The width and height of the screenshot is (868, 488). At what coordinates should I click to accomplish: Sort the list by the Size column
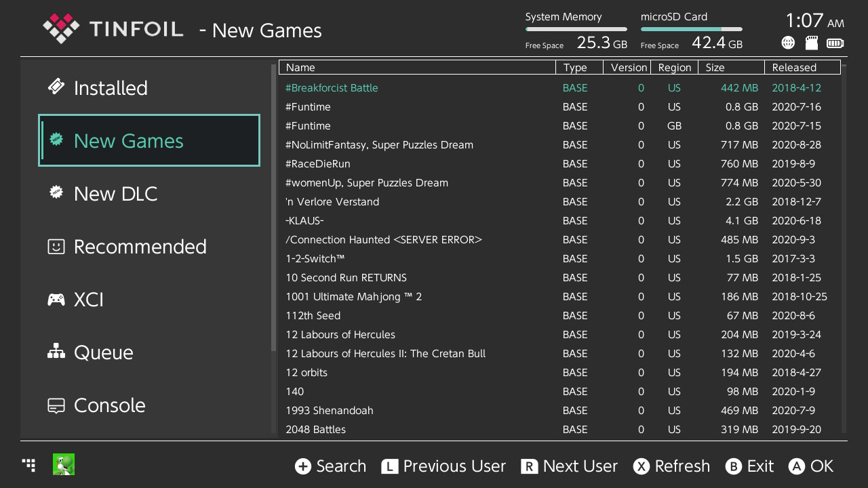[x=732, y=67]
